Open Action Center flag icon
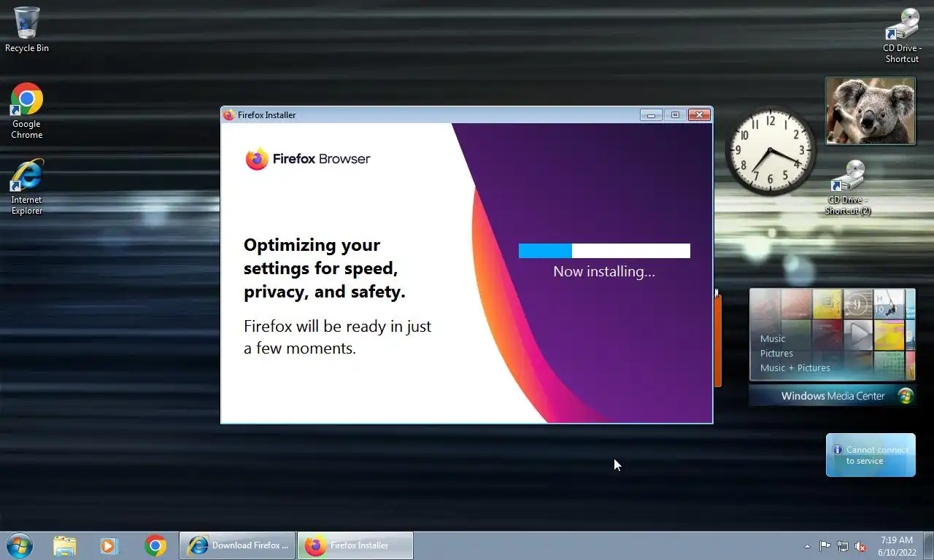Image resolution: width=934 pixels, height=560 pixels. (825, 546)
